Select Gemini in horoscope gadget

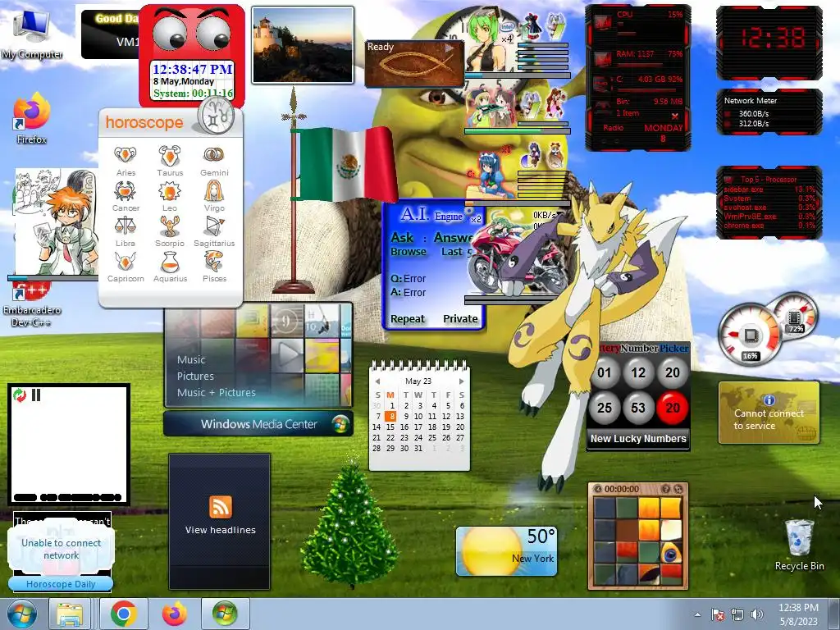pos(214,162)
